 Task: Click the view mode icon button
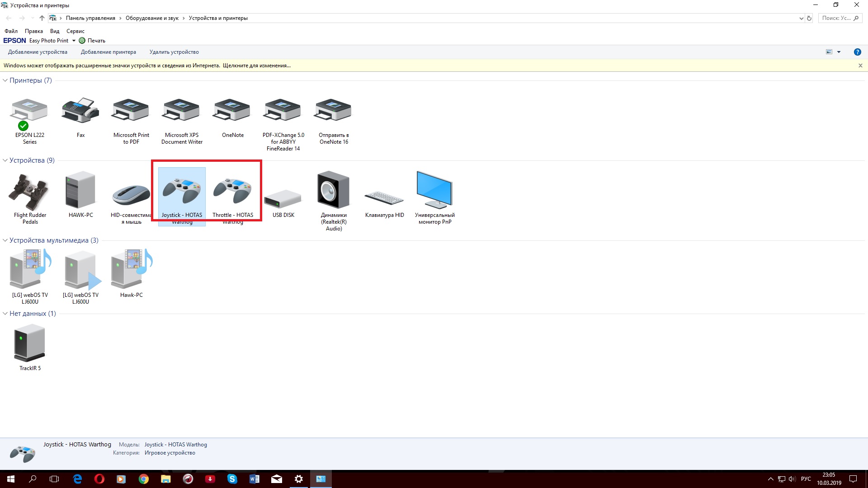(829, 52)
